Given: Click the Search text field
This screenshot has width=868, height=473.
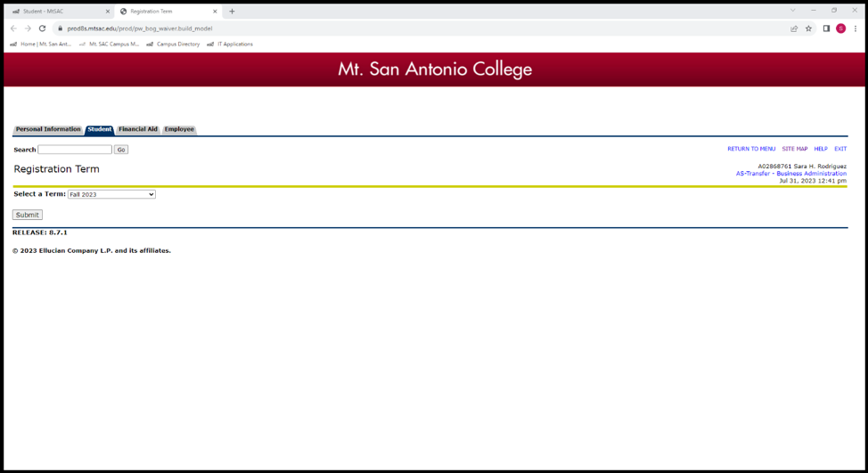Looking at the screenshot, I should tap(75, 150).
